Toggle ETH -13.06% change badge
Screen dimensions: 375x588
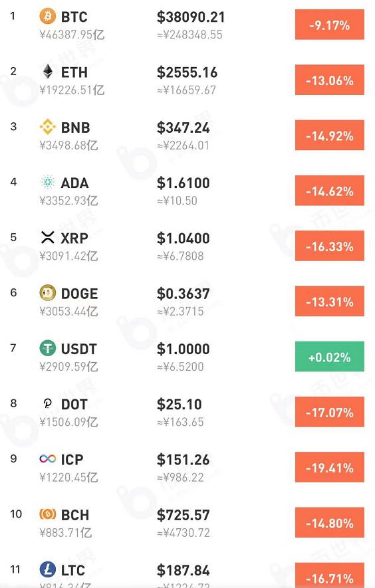[x=330, y=80]
